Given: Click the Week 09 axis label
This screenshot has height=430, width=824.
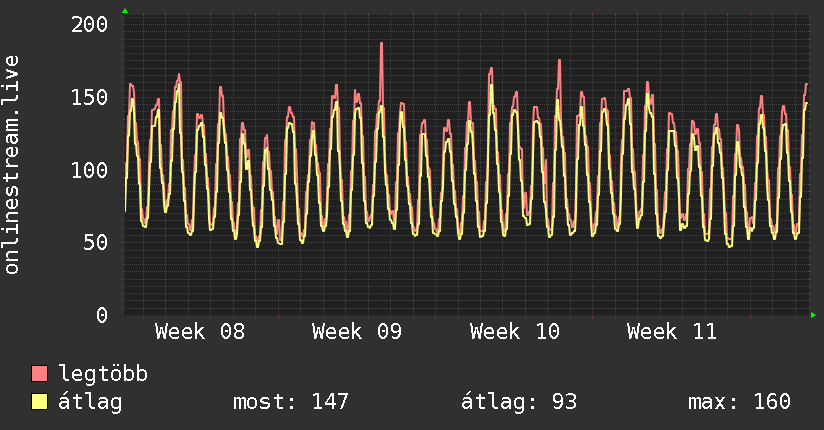Looking at the screenshot, I should (357, 332).
